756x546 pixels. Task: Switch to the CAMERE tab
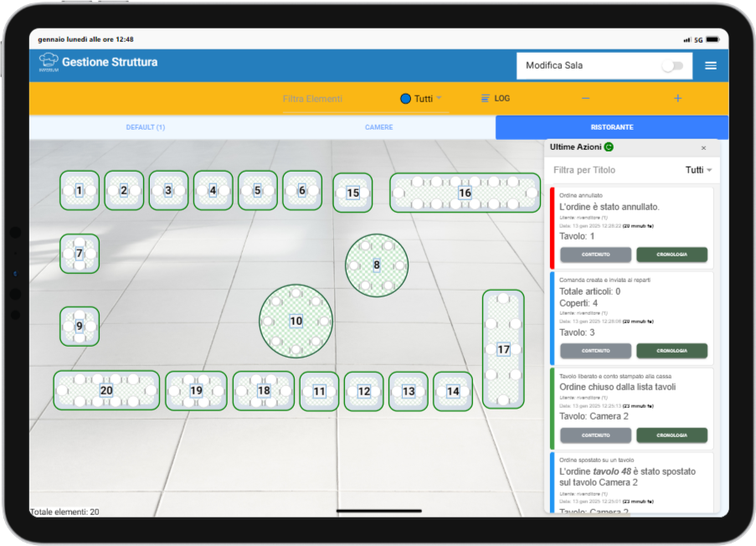click(378, 127)
